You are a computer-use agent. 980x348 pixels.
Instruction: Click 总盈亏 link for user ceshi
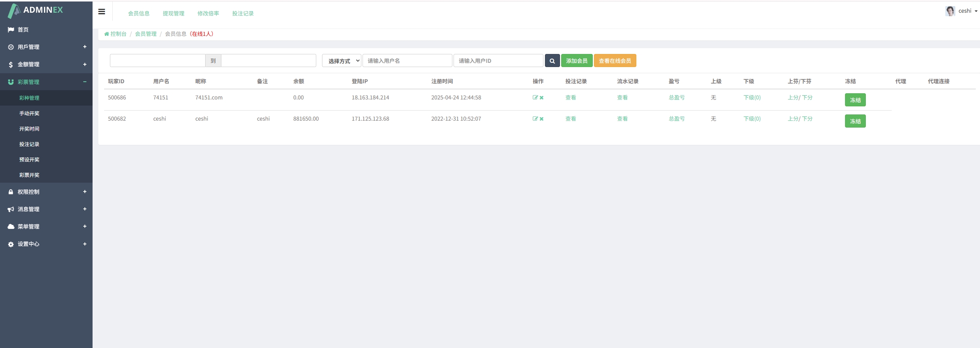coord(676,119)
